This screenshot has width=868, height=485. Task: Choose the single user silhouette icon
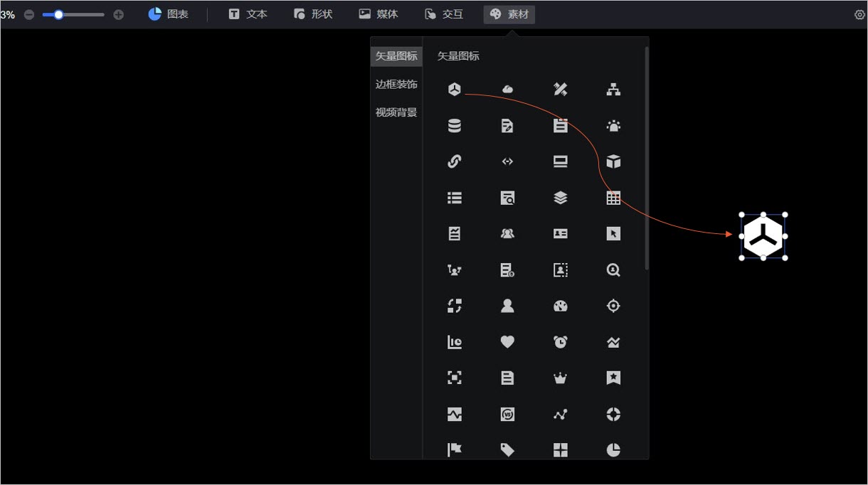507,306
